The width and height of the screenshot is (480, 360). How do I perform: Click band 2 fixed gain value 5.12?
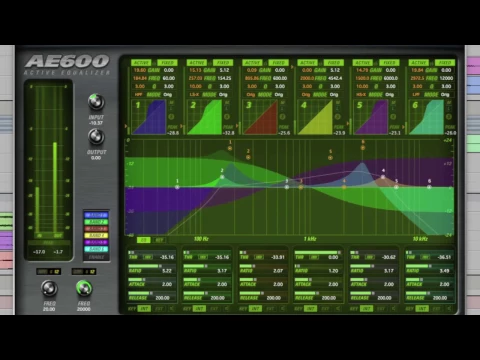pyautogui.click(x=224, y=70)
